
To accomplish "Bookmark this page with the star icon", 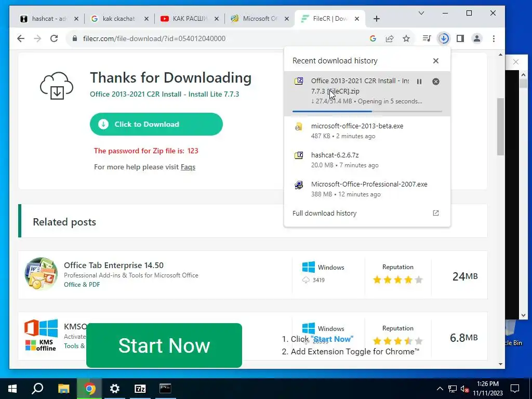I will (406, 38).
